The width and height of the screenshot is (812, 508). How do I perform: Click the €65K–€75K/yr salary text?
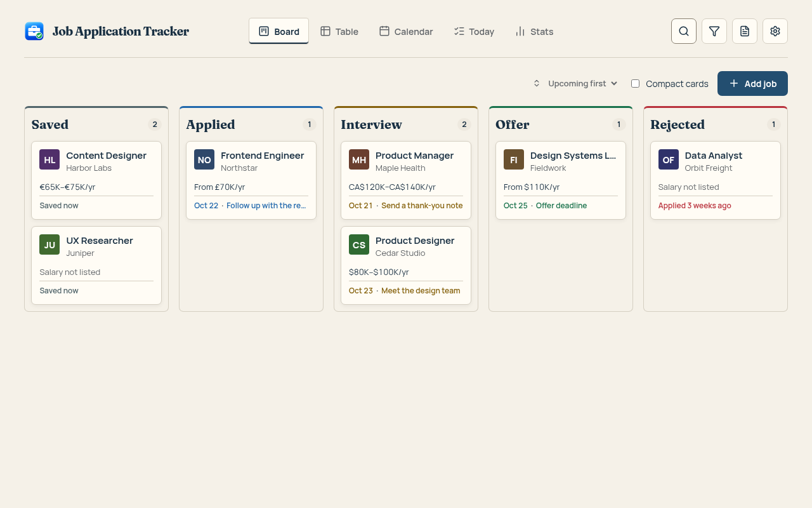[67, 187]
